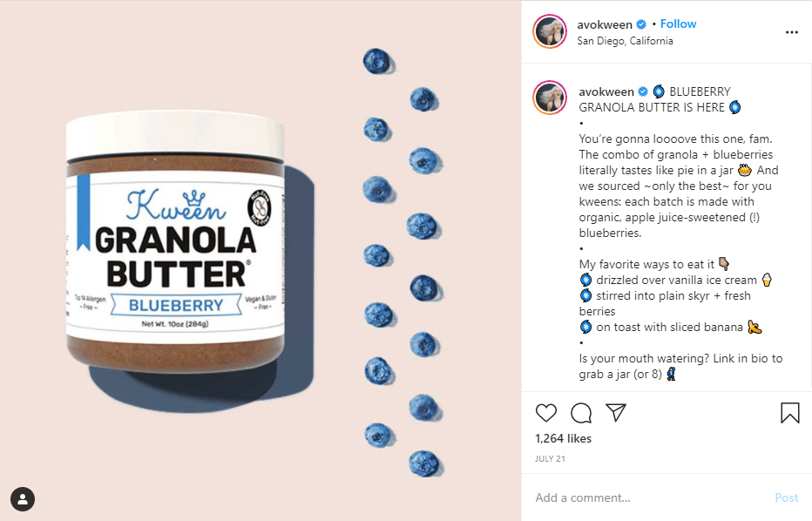View the 1,264 likes list

pyautogui.click(x=563, y=438)
